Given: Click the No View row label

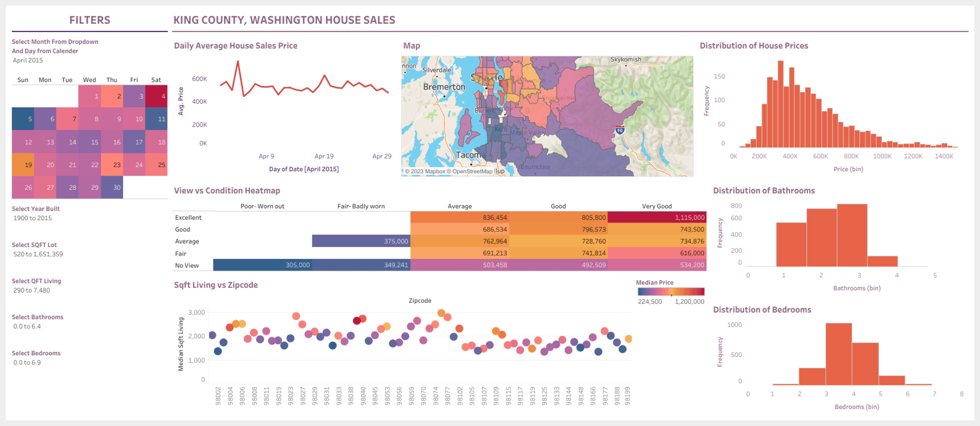Looking at the screenshot, I should point(187,265).
